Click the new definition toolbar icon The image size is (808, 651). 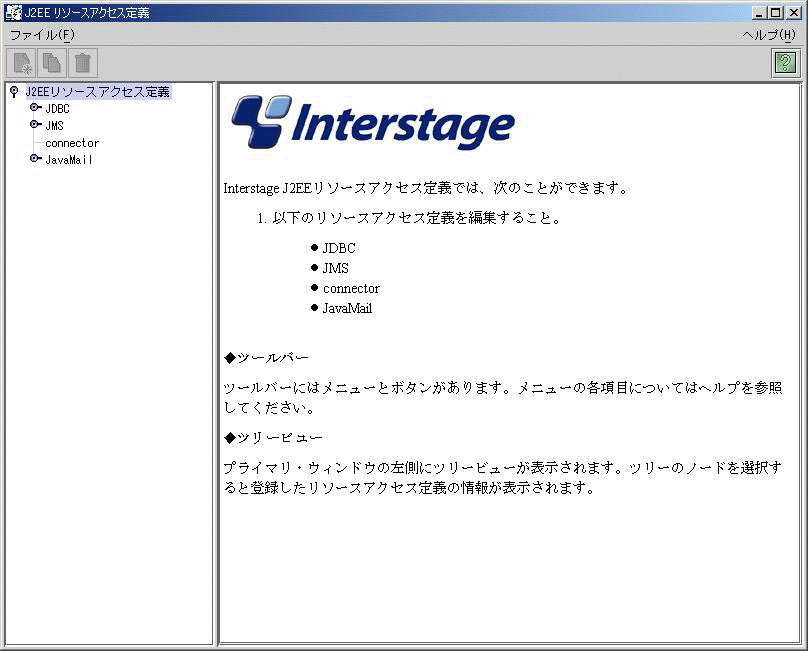tap(21, 63)
